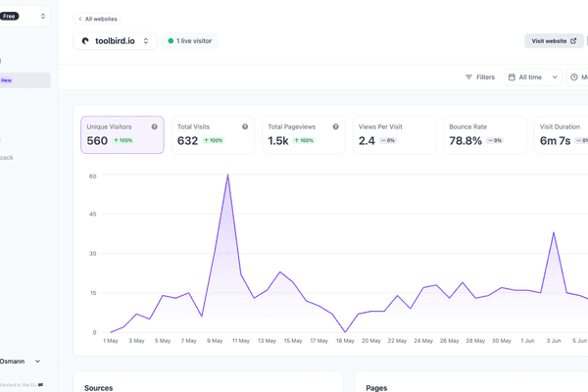This screenshot has height=392, width=588.
Task: Click the Free plan workspace switcher arrows
Action: pos(43,16)
